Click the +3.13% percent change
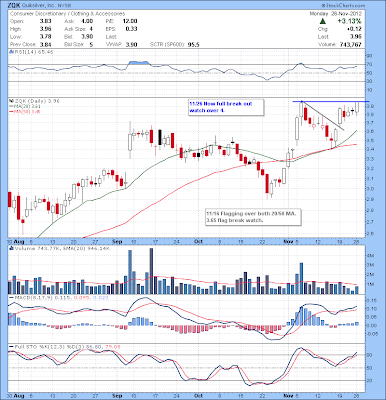 [349, 21]
